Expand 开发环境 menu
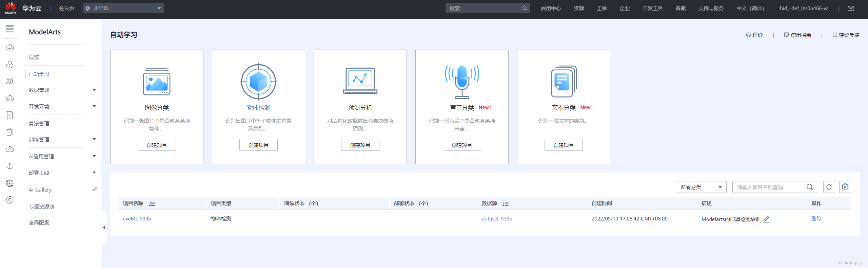 [x=94, y=106]
